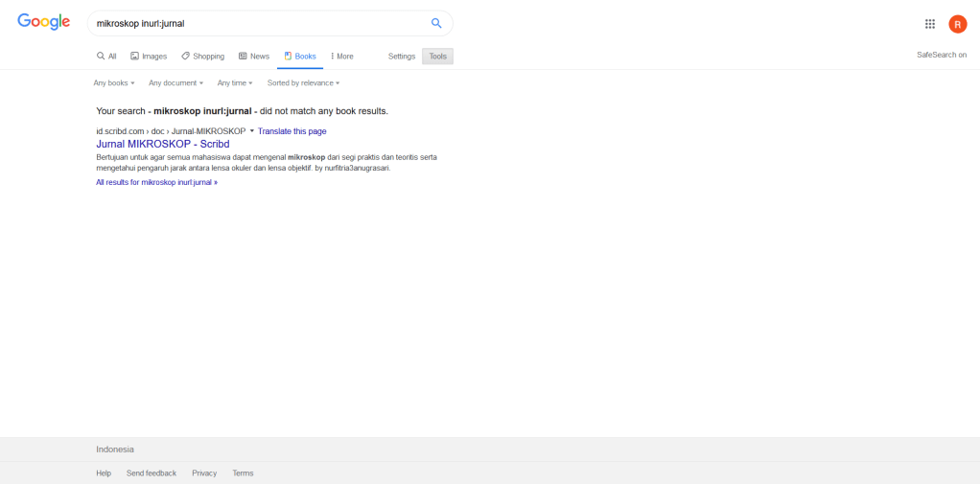Image resolution: width=980 pixels, height=484 pixels.
Task: Open All results for mikroskop inurl:jurnal
Action: pos(156,182)
